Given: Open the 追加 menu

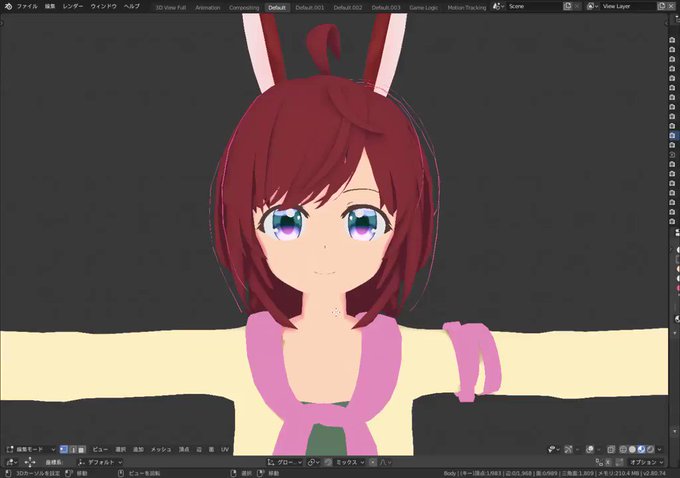Looking at the screenshot, I should pos(138,449).
